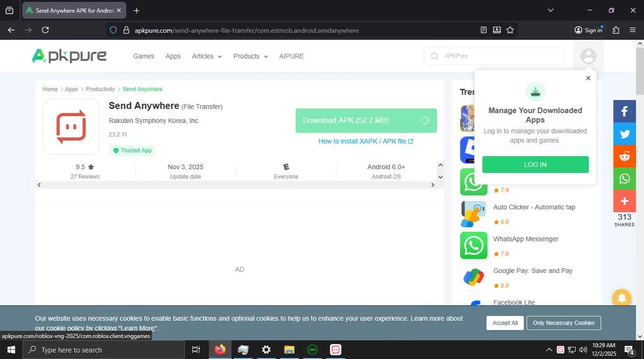Click the orange notification bell
Viewport: 644px width, 359px height.
pyautogui.click(x=622, y=298)
